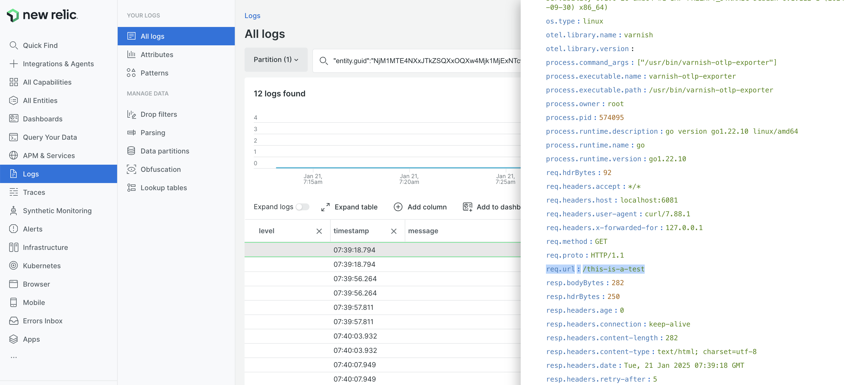Open Integrations & Agents section
Image resolution: width=868 pixels, height=385 pixels.
click(x=58, y=64)
